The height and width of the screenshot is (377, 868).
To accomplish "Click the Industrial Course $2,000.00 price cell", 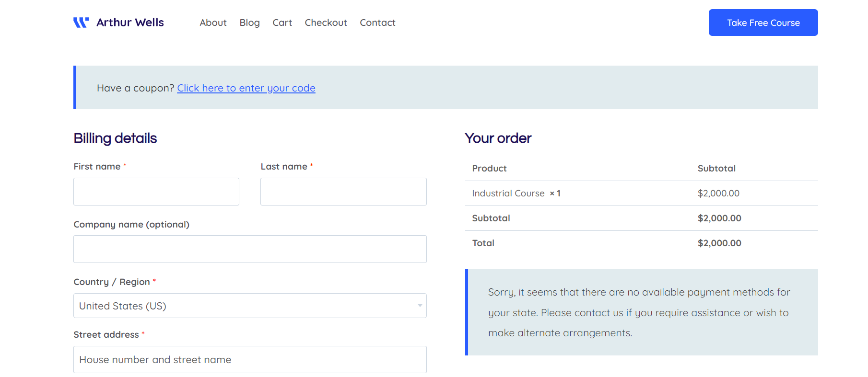I will (718, 194).
